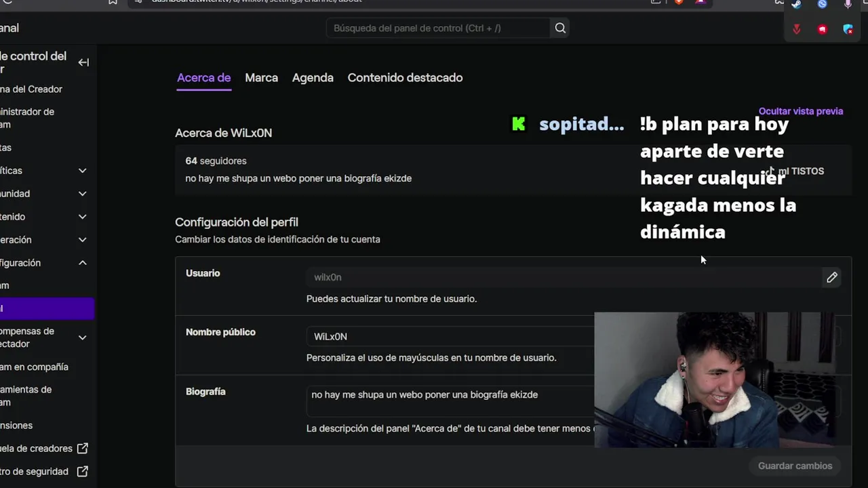This screenshot has height=488, width=868.
Task: Switch to the Marca tab
Action: 262,78
